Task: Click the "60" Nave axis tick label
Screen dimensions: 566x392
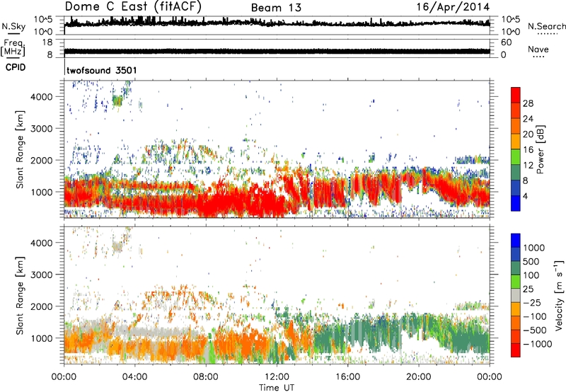Action: click(x=506, y=42)
